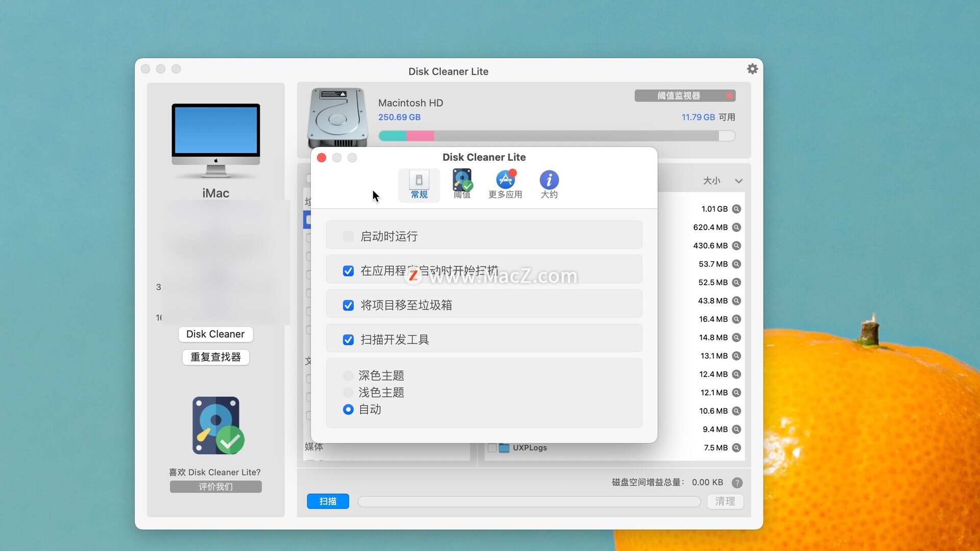Select the 浅色主题 radio option
The height and width of the screenshot is (551, 980).
(x=348, y=392)
